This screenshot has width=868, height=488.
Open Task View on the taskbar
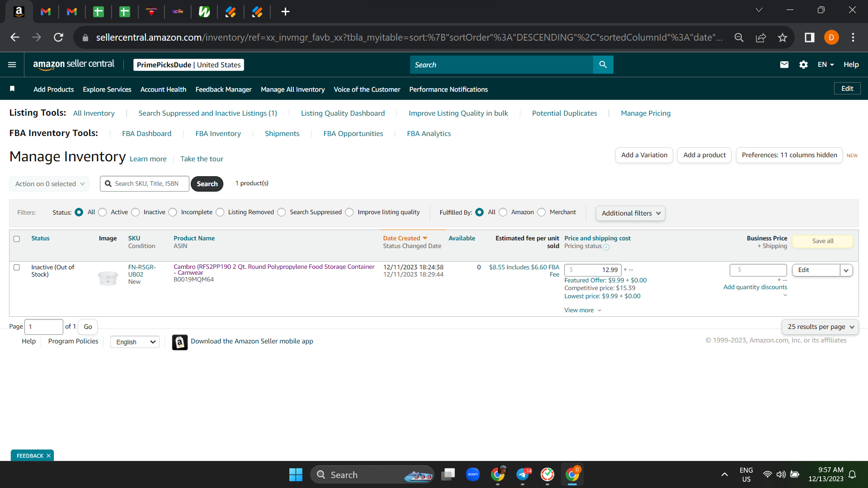point(448,474)
